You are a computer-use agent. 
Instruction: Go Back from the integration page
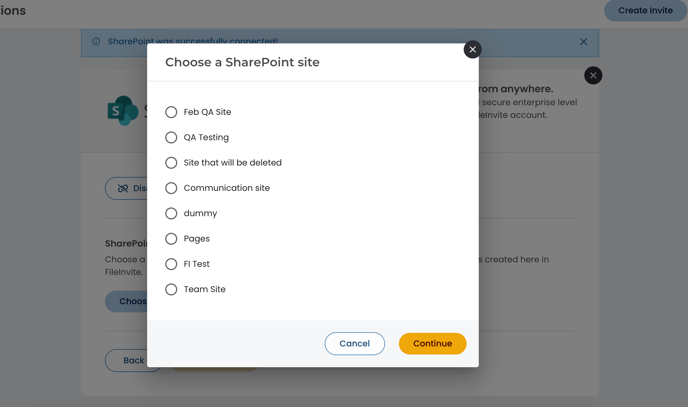133,361
